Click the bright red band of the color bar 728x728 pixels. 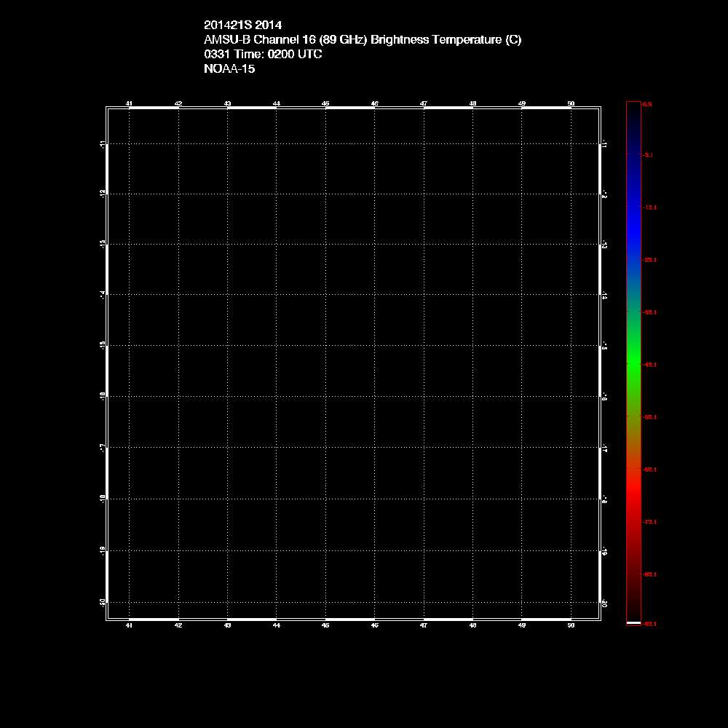click(x=633, y=496)
